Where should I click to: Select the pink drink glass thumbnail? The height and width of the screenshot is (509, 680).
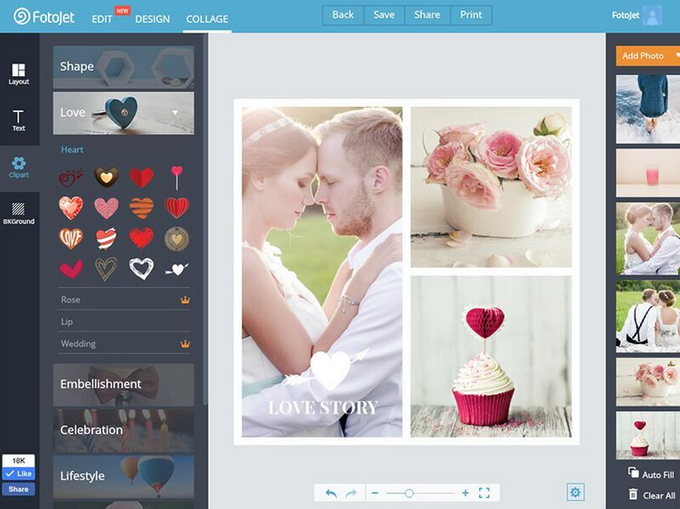click(648, 173)
